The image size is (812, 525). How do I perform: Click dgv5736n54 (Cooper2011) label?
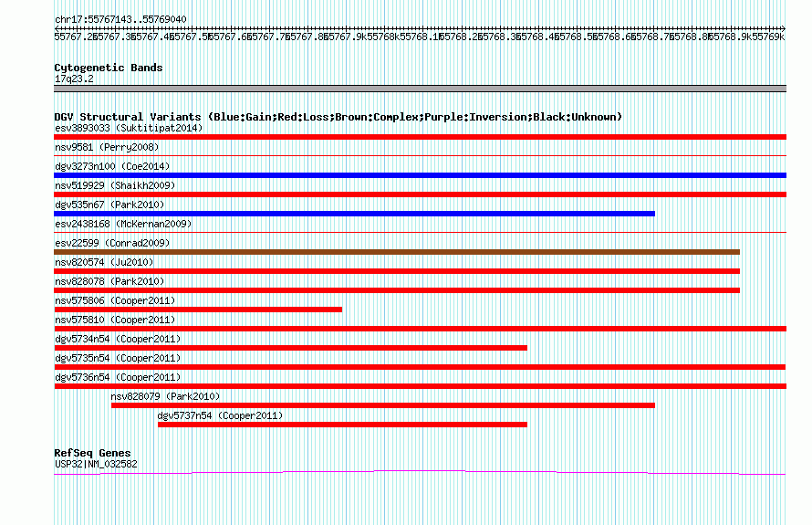(118, 377)
